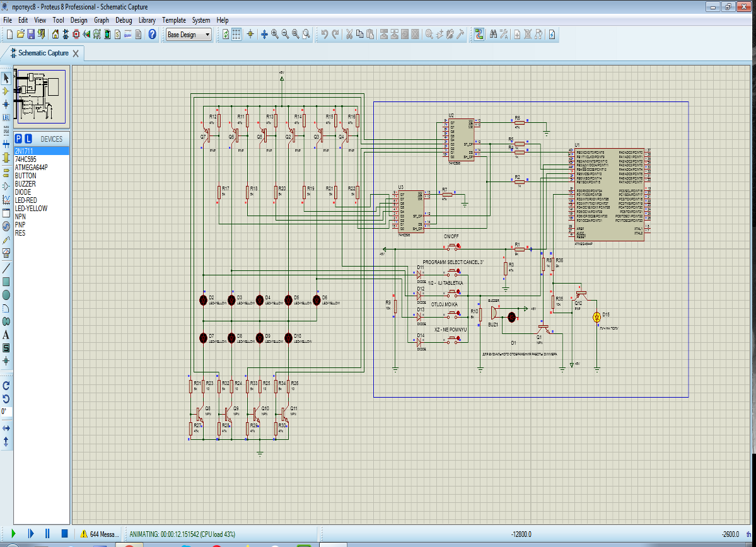The width and height of the screenshot is (756, 547).
Task: Open the 644 Messages log
Action: pos(99,534)
